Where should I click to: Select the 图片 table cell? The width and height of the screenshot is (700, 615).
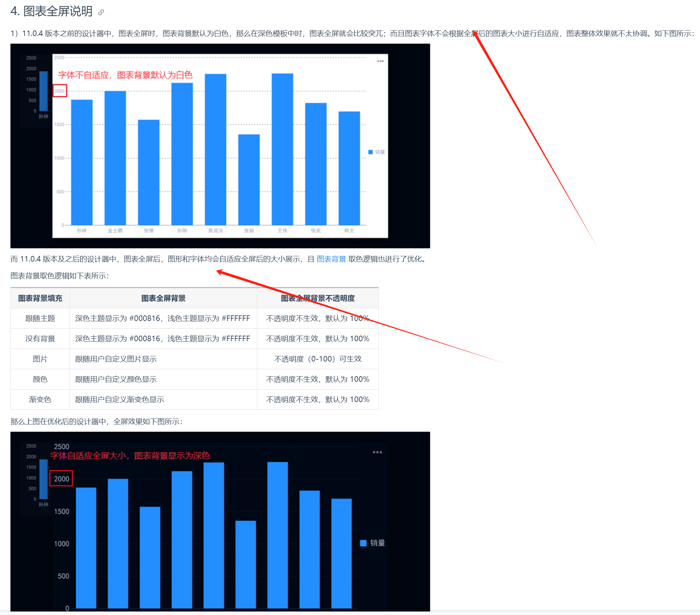tap(40, 359)
